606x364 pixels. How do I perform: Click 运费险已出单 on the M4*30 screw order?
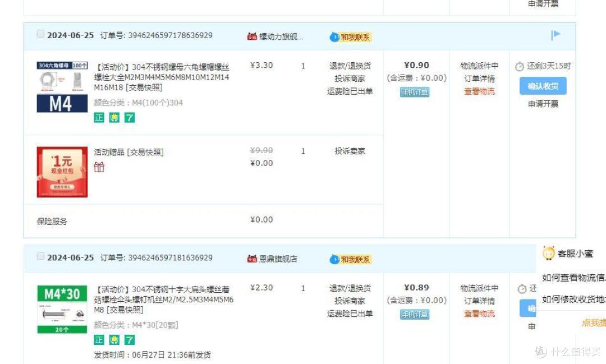pos(350,314)
